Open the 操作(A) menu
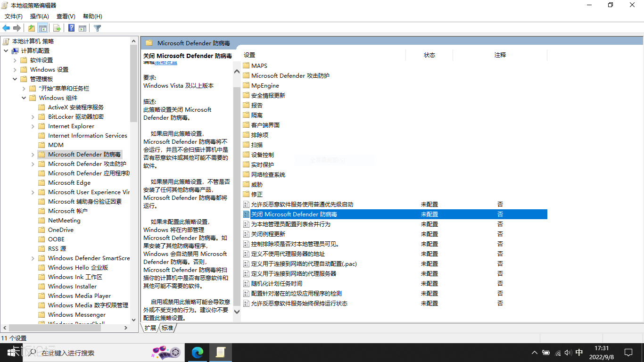 pos(40,16)
